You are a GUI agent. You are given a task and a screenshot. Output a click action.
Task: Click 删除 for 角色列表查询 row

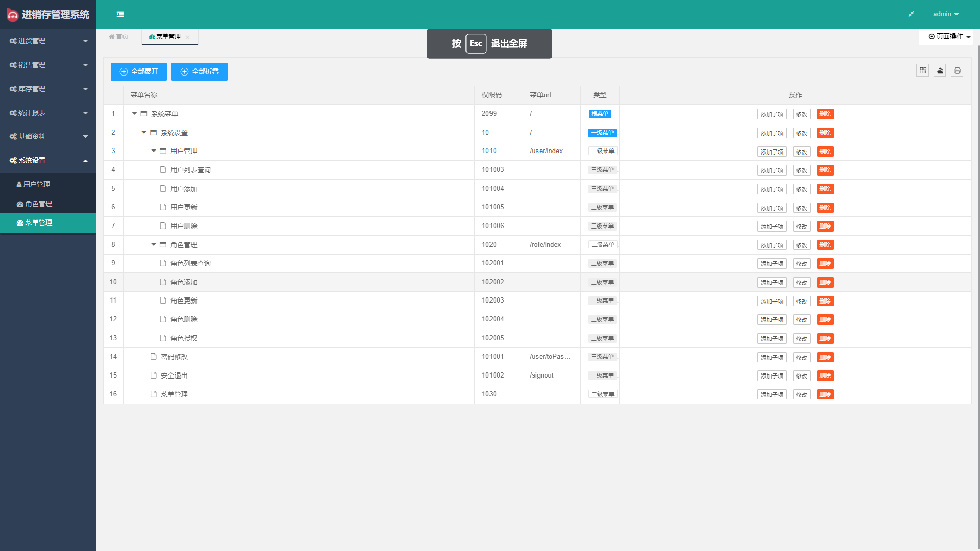[x=825, y=264]
